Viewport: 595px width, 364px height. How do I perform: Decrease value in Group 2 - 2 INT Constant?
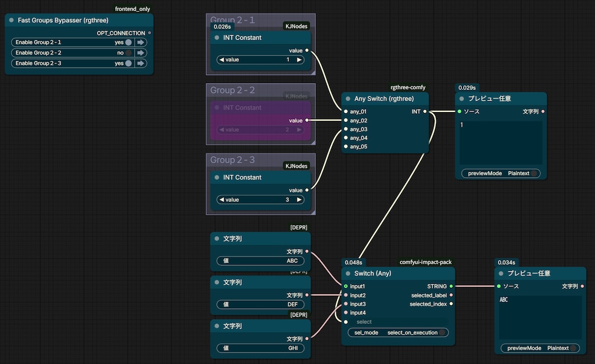[221, 129]
